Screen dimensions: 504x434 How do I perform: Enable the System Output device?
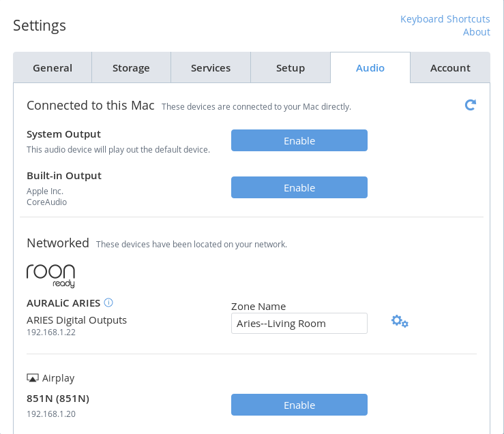click(299, 140)
